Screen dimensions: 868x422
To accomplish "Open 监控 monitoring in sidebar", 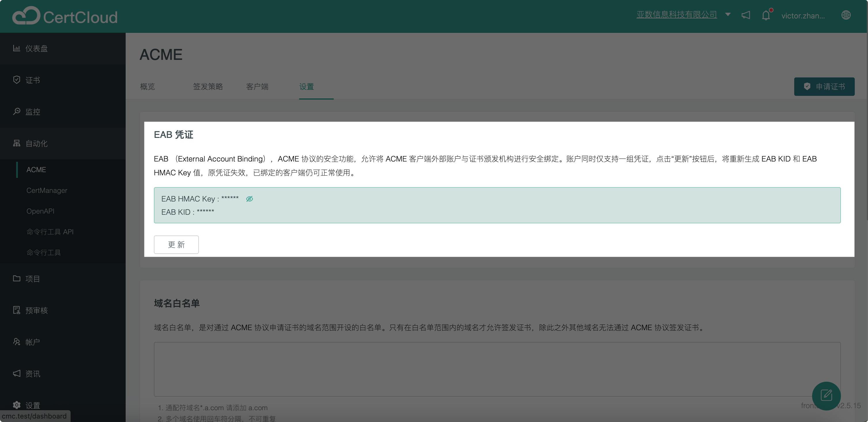I will click(63, 112).
